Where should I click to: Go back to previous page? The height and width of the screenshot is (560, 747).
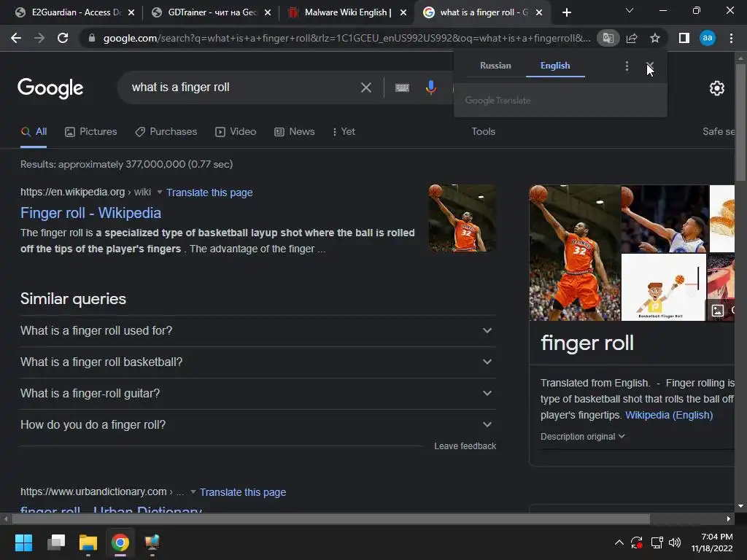[x=16, y=38]
